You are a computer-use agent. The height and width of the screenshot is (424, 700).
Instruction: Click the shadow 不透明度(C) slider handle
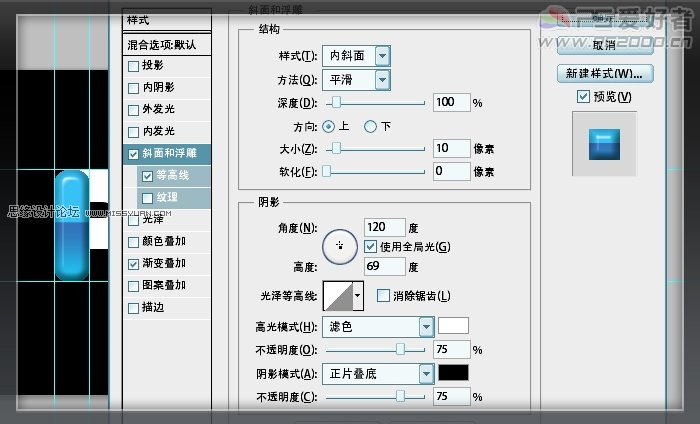pos(400,395)
